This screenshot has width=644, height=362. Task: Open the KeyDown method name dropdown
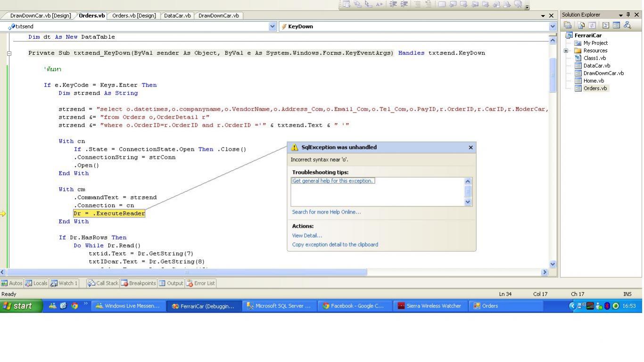point(553,26)
